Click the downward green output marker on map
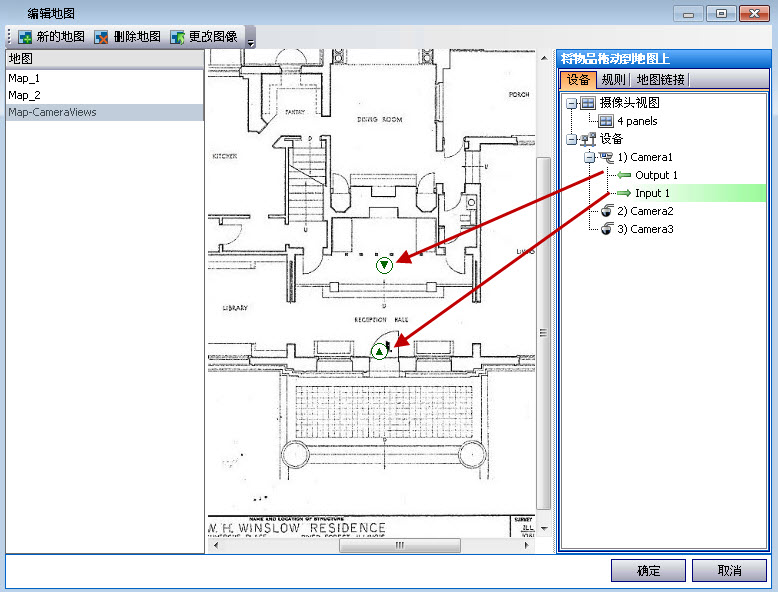Viewport: 778px width, 592px height. pyautogui.click(x=384, y=265)
